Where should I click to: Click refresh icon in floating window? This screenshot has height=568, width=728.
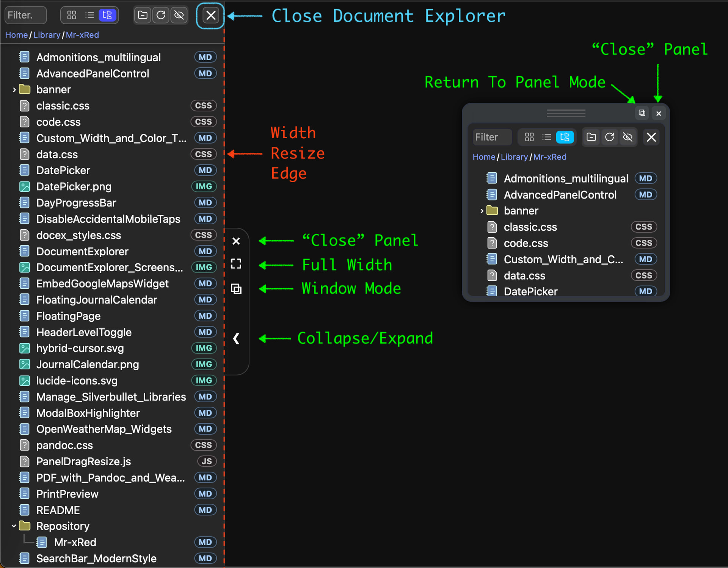(609, 137)
